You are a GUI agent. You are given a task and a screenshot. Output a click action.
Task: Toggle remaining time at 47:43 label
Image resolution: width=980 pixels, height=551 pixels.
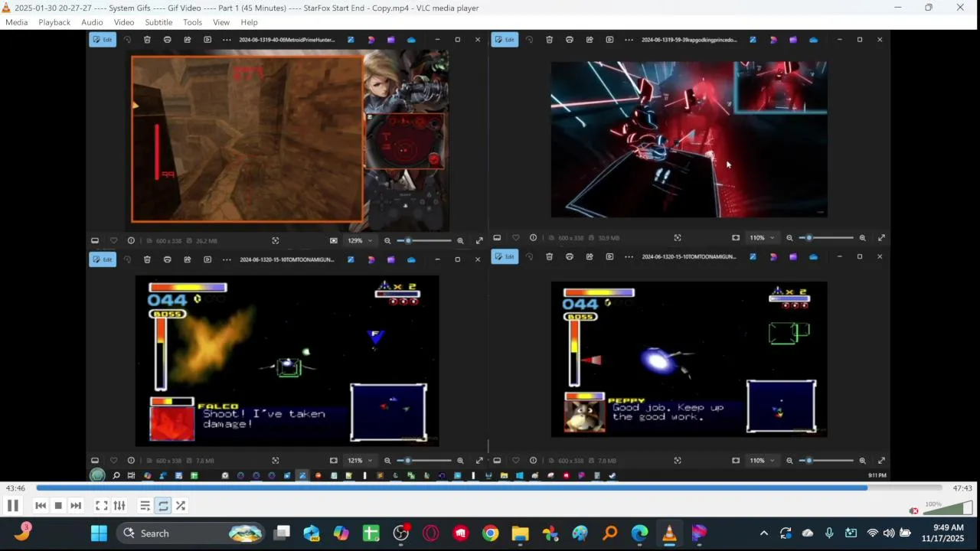click(962, 488)
